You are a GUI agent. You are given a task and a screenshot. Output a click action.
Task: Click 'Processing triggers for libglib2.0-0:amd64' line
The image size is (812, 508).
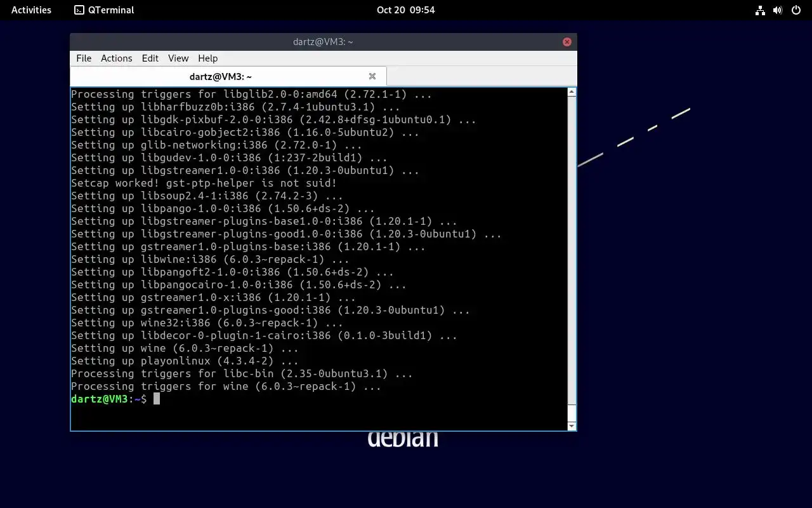coord(251,94)
